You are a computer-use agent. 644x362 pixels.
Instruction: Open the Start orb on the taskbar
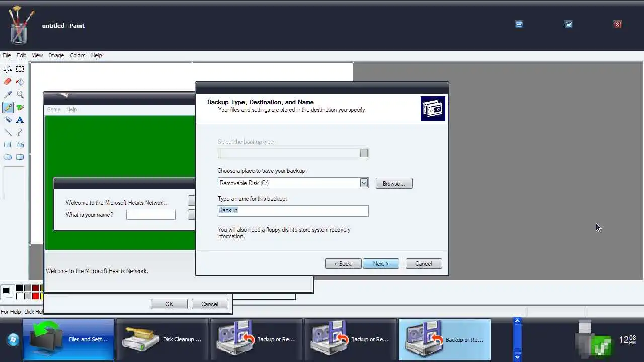coord(13,339)
